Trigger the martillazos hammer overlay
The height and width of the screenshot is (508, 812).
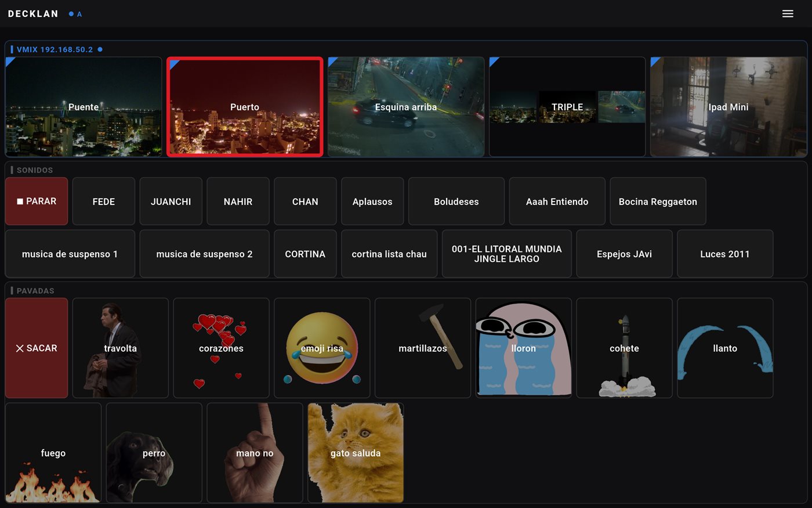(x=423, y=348)
